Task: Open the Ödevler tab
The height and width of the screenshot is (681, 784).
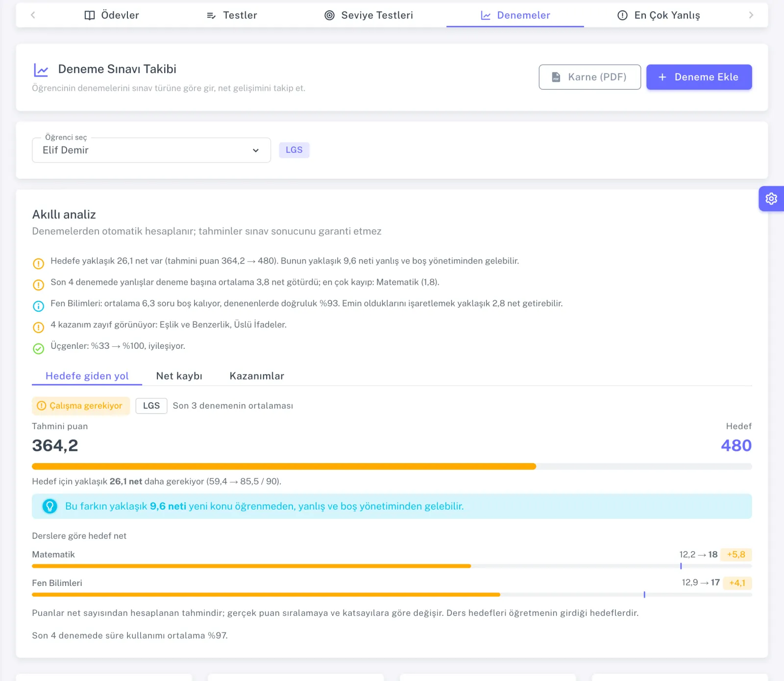Action: pos(112,15)
